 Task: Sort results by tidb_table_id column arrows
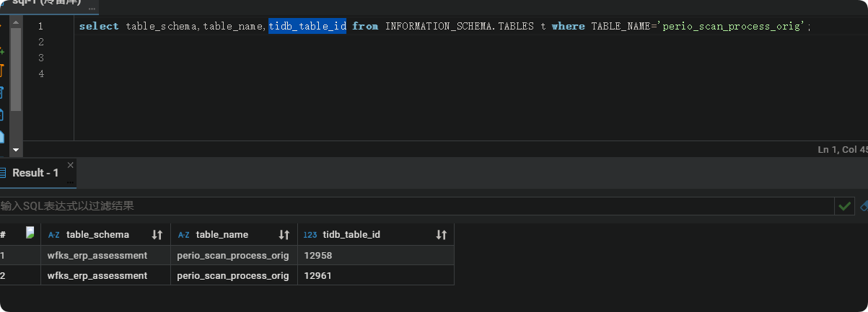point(442,235)
